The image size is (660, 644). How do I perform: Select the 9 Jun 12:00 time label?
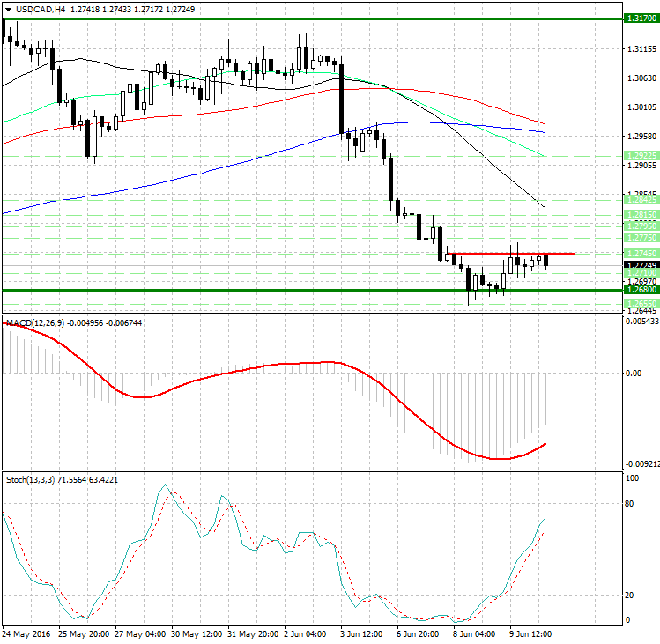[530, 633]
